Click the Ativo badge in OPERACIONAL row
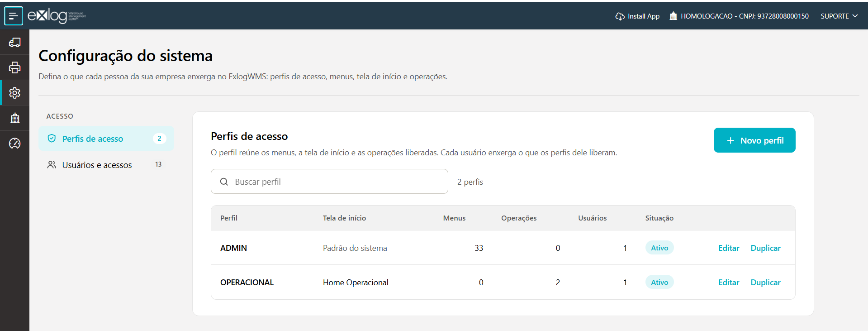The image size is (868, 331). [659, 282]
